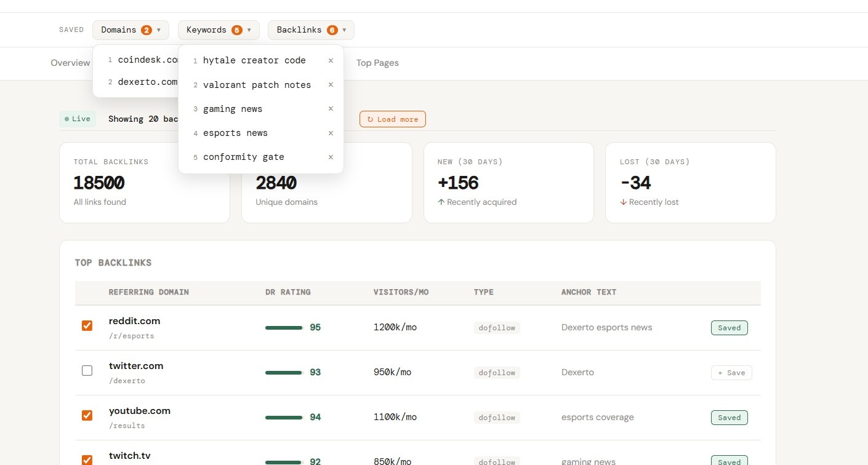The image size is (868, 465).
Task: Choose the hytale creator code keyword
Action: click(x=254, y=60)
